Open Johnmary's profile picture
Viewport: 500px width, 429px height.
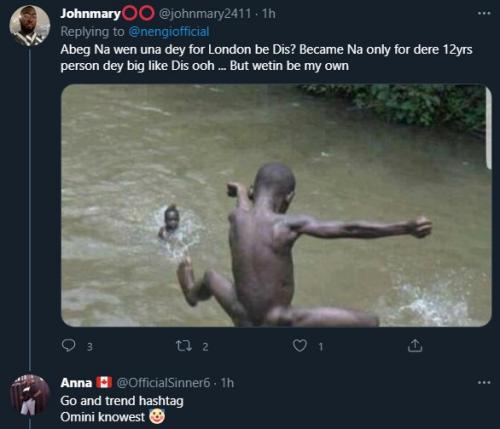pos(29,25)
